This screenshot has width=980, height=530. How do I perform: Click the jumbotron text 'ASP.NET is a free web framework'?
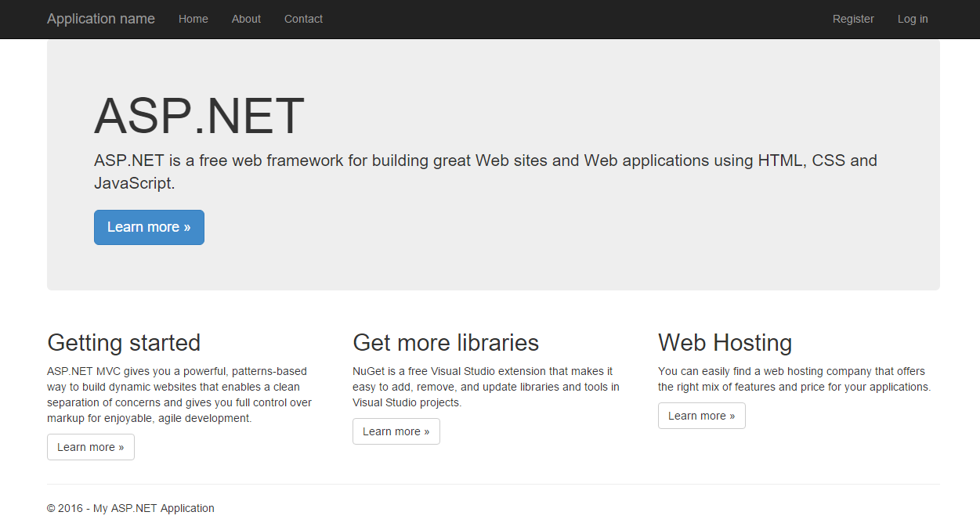tap(486, 172)
